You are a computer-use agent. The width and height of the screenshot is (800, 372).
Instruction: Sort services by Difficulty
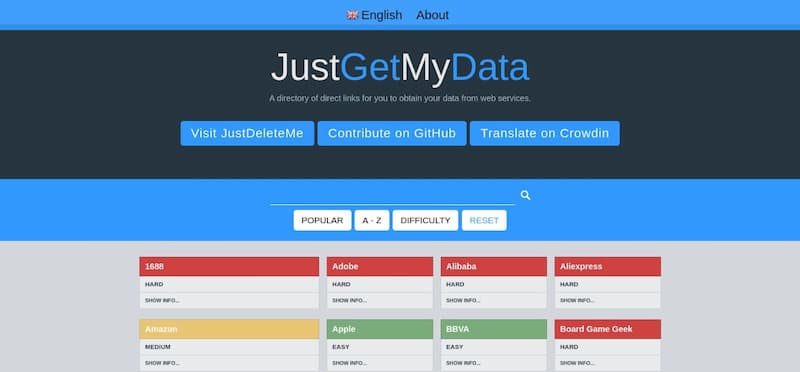pyautogui.click(x=425, y=220)
